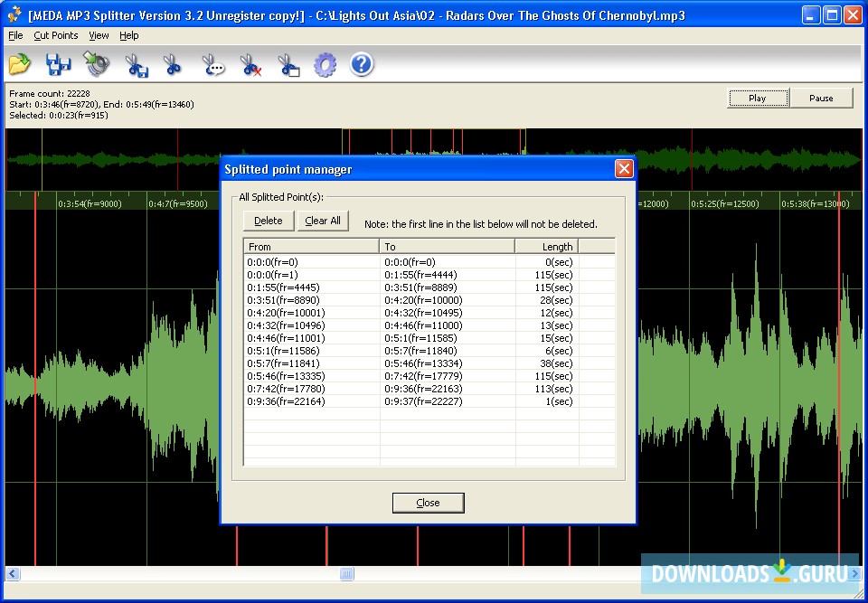Click the Length column header
868x603 pixels.
click(x=546, y=246)
